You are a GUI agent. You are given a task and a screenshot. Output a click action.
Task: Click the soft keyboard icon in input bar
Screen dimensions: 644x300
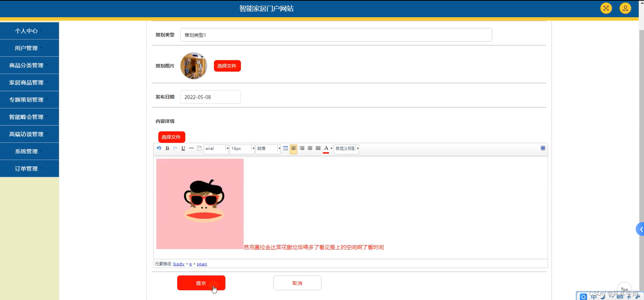[620, 297]
